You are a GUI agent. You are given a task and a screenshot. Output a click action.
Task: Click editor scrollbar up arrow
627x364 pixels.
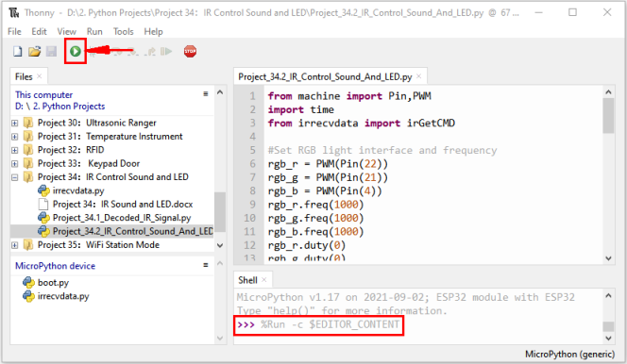pyautogui.click(x=609, y=92)
